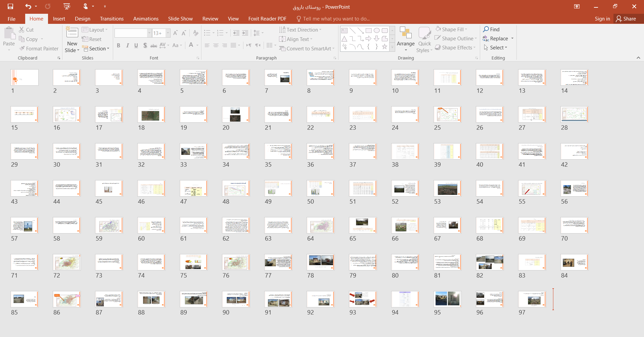Click the Save icon in the title bar
644x337 pixels.
tap(10, 6)
